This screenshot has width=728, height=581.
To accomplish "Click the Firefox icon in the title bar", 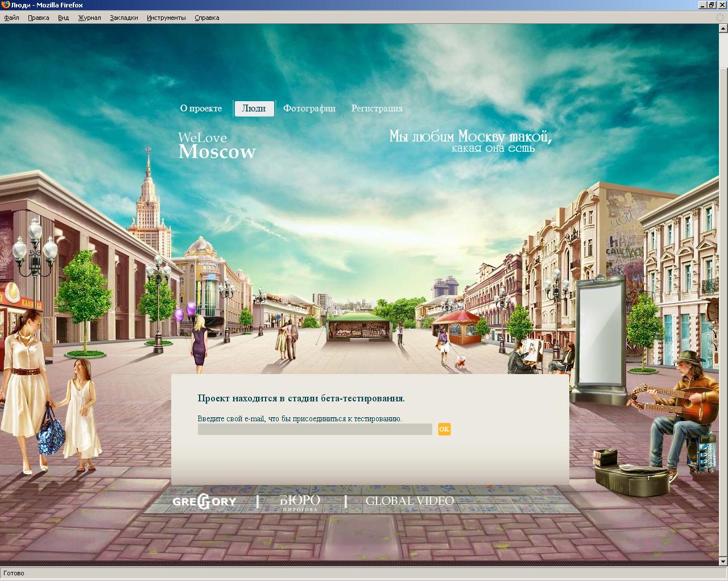I will click(5, 5).
